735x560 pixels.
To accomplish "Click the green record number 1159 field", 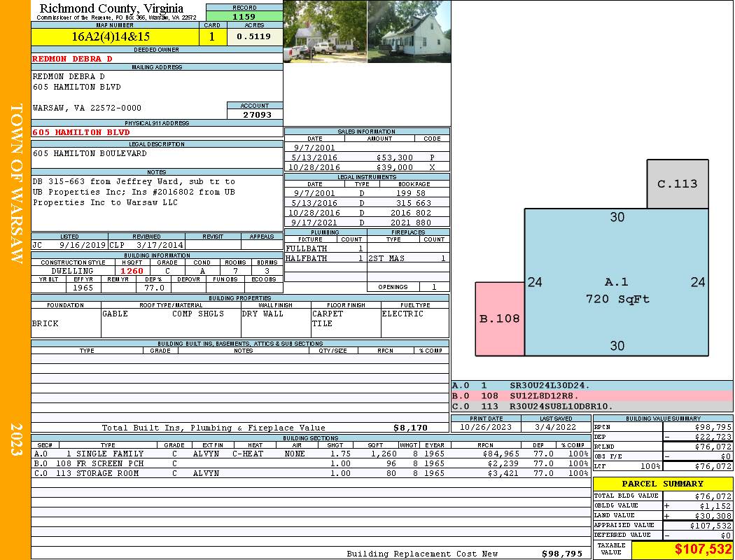I will click(x=244, y=16).
